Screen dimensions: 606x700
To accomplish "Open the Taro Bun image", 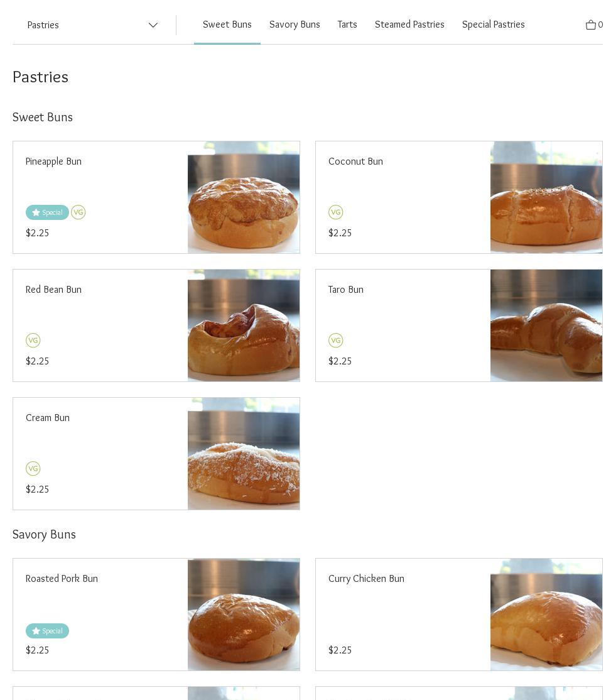I will [x=546, y=325].
